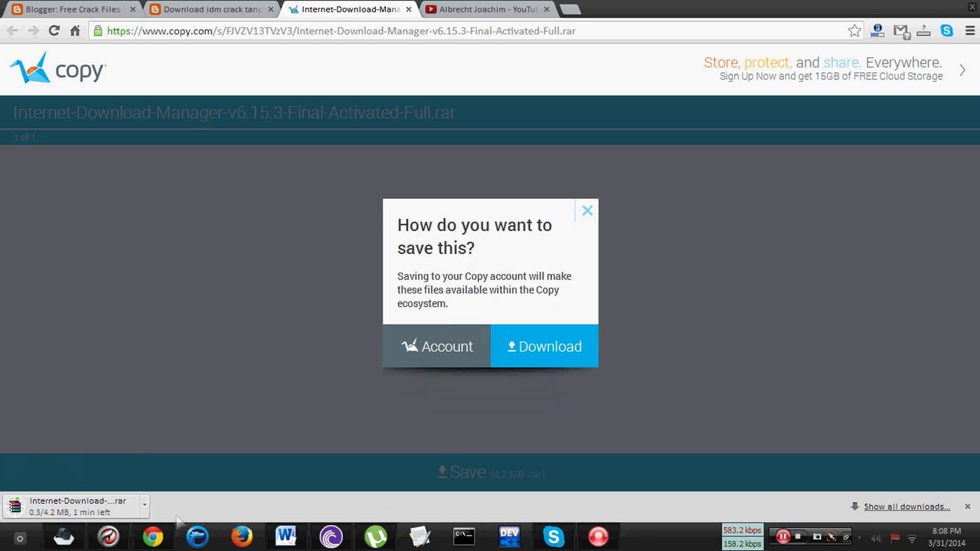The width and height of the screenshot is (980, 551).
Task: Open a new tab in Chrome
Action: (x=570, y=9)
